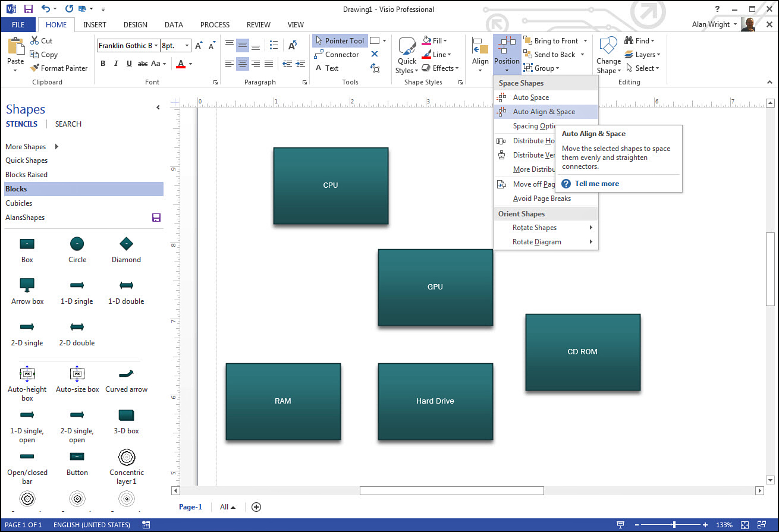Click the font color red swatch
This screenshot has height=532, width=779.
pos(181,64)
